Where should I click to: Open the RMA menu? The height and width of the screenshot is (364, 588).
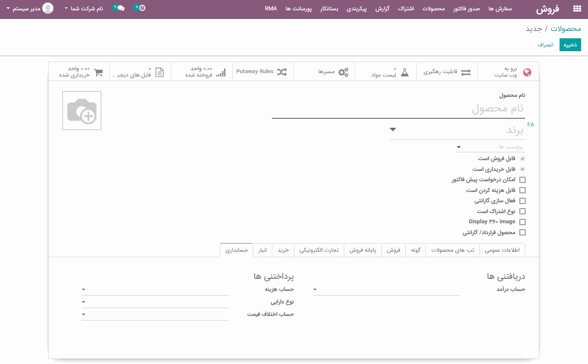click(x=271, y=8)
